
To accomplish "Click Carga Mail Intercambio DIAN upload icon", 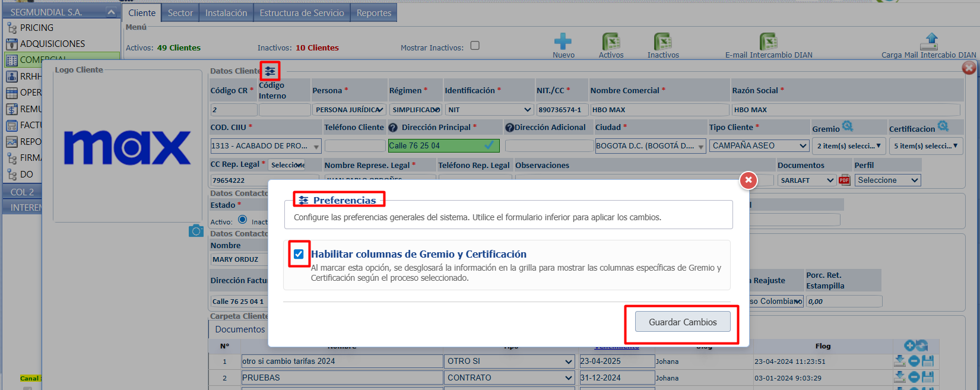I will pos(928,42).
